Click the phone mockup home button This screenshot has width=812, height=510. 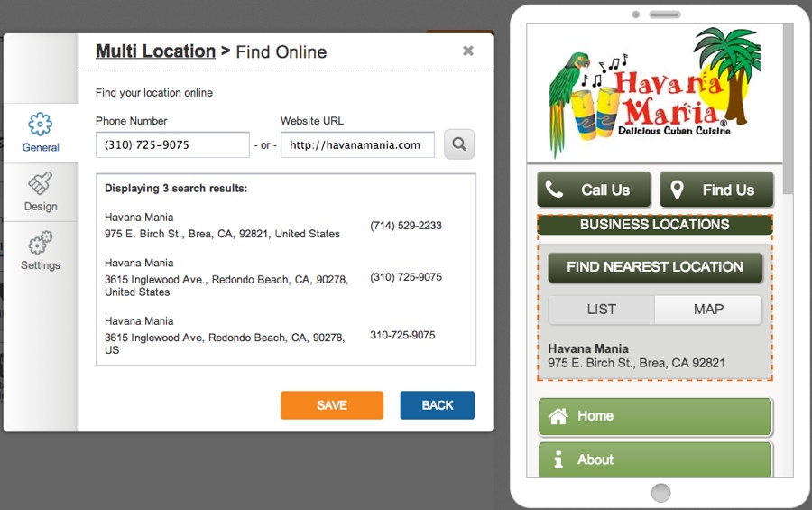660,493
